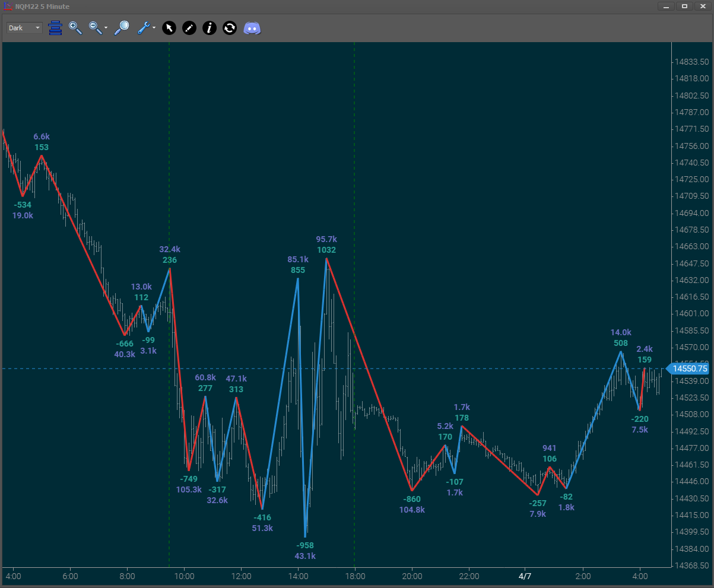This screenshot has height=588, width=714.
Task: Click the -958 swing label
Action: (x=305, y=545)
